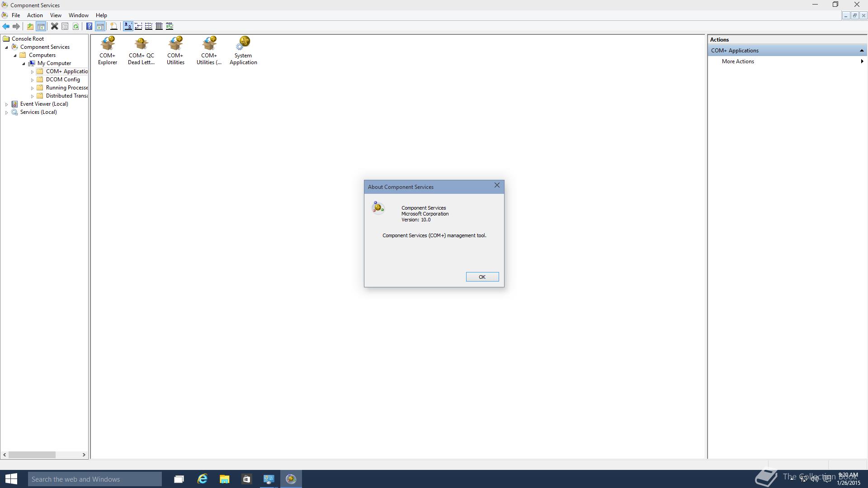Select the truncated COM+ Utilities (... icon
The image size is (868, 488).
click(x=209, y=51)
